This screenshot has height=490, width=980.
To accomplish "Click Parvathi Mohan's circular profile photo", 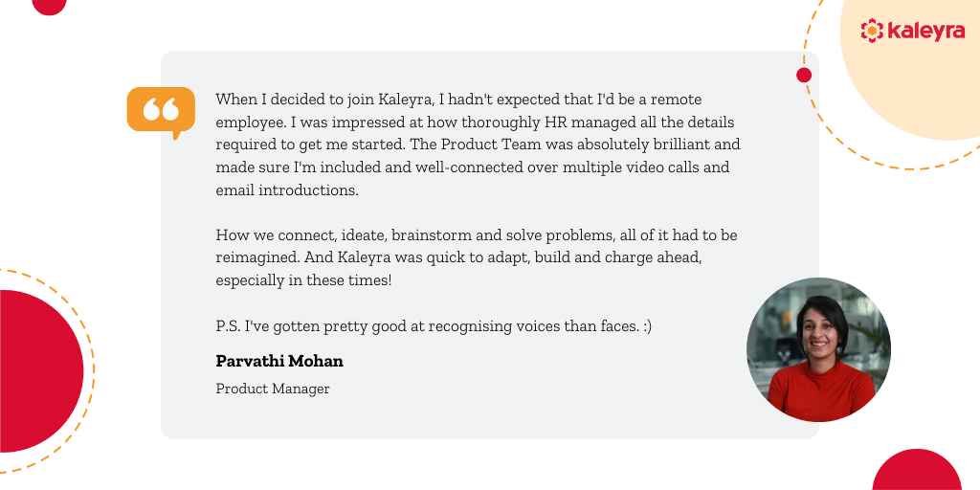I will pos(819,350).
